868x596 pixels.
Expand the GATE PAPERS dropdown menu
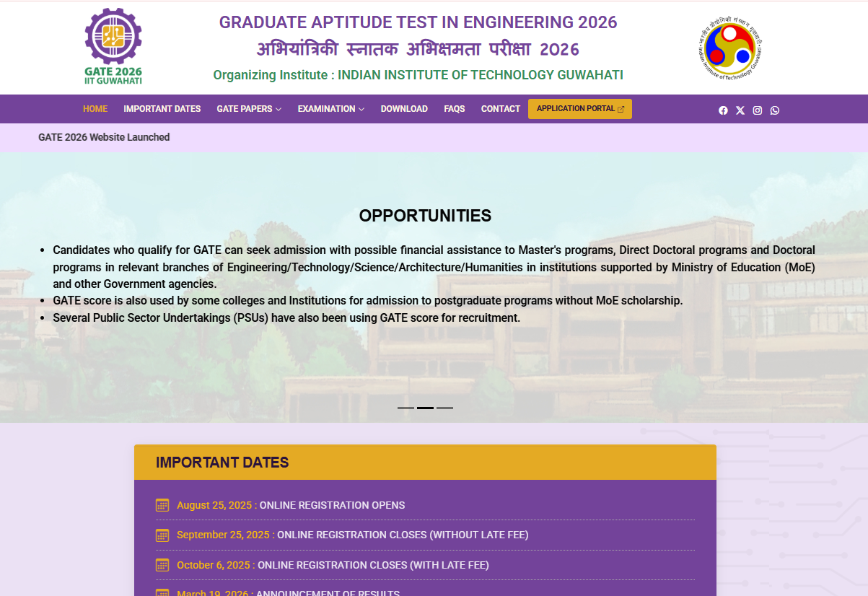249,109
